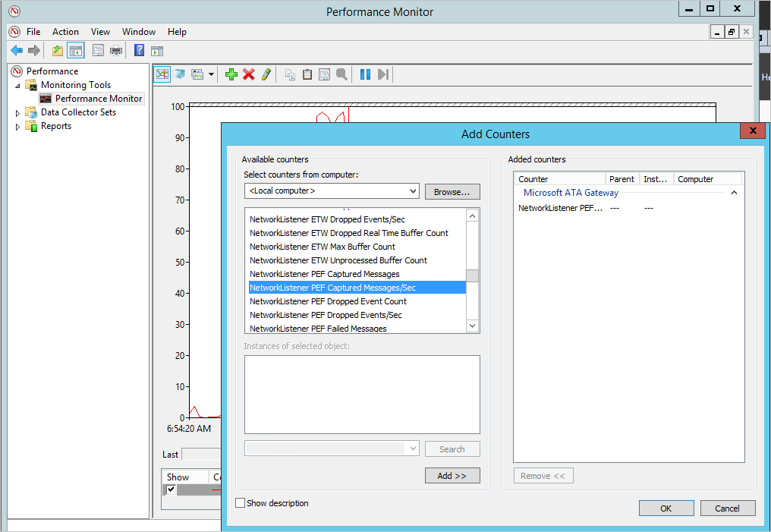The height and width of the screenshot is (532, 771).
Task: Click Highlight pencil icon
Action: point(266,74)
